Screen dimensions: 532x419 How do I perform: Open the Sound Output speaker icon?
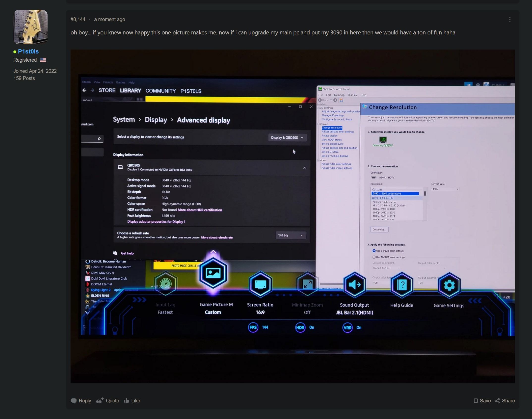(355, 285)
